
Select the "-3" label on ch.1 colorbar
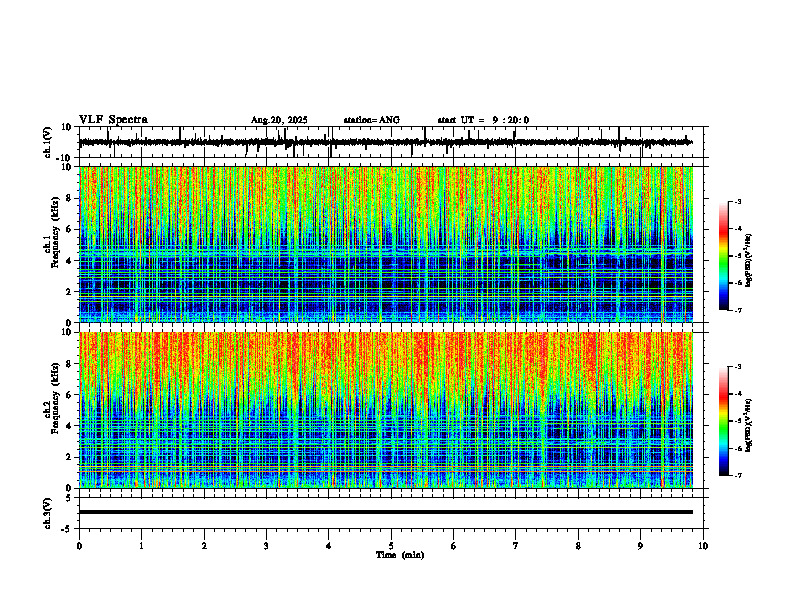pyautogui.click(x=738, y=201)
